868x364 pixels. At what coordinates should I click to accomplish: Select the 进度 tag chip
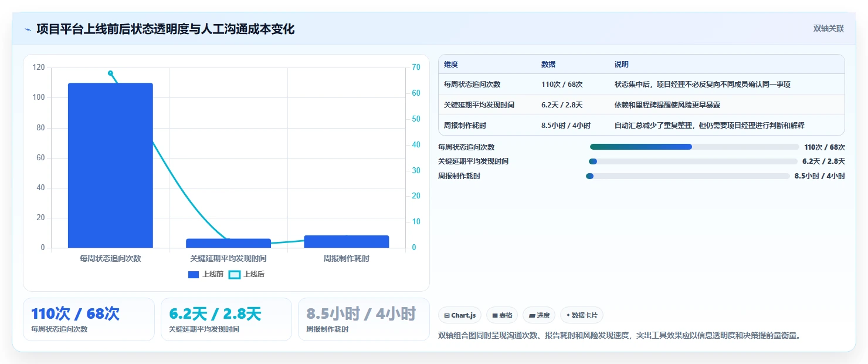pos(539,315)
